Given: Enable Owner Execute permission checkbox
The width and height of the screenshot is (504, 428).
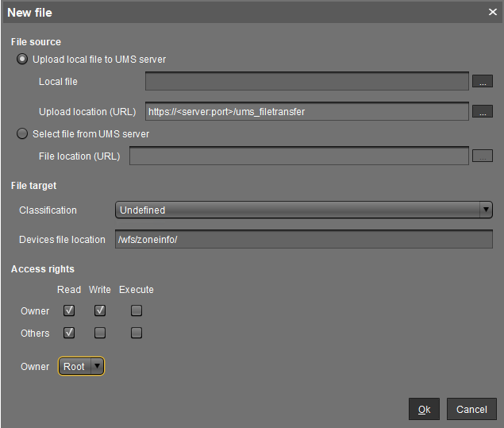Looking at the screenshot, I should [x=137, y=310].
